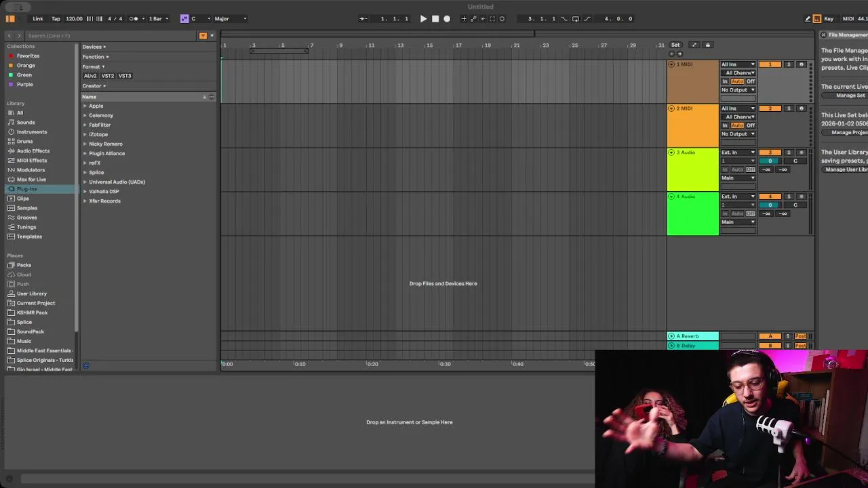Click the MIDI Arrangement Overdub plus icon
This screenshot has height=488, width=868.
coord(464,19)
